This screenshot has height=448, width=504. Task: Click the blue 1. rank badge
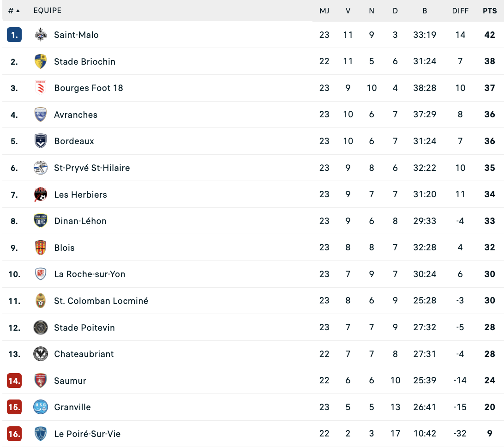[14, 35]
